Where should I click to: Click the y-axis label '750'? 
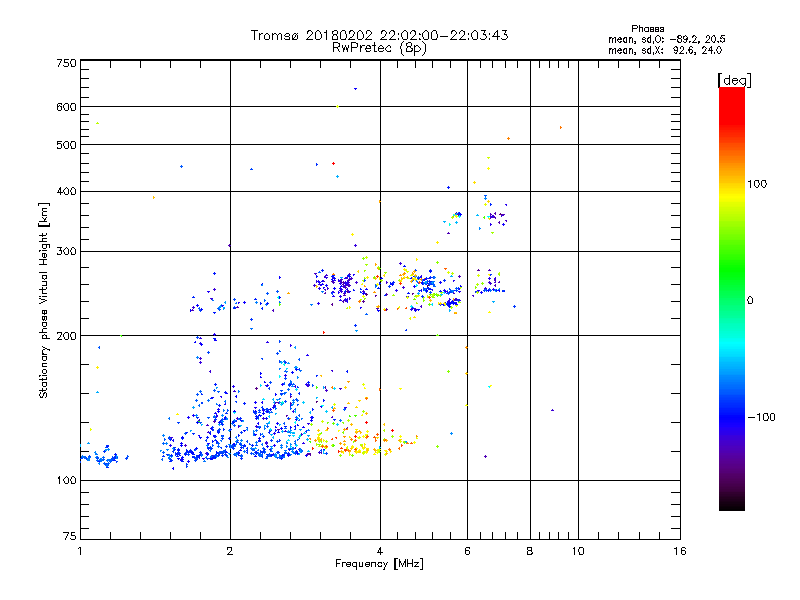point(66,63)
